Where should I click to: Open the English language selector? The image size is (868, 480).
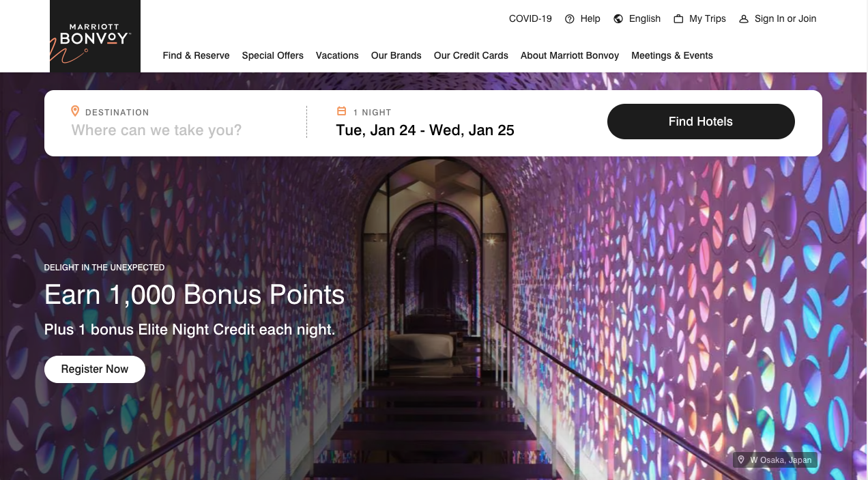tap(637, 19)
